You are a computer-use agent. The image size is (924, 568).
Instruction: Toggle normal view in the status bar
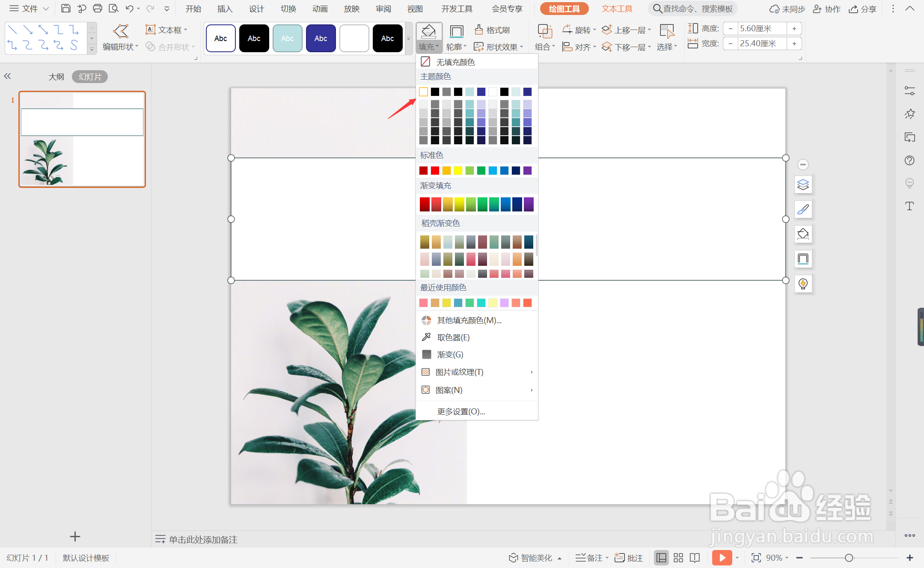(661, 557)
